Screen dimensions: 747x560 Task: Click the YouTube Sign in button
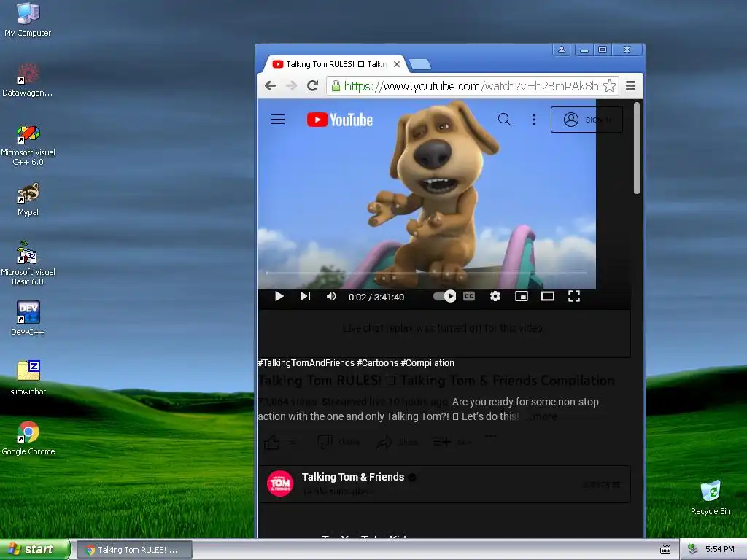(587, 120)
